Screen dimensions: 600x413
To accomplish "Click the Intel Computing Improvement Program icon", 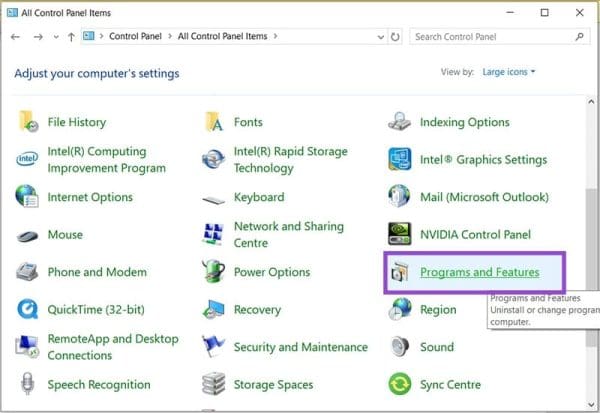I will pyautogui.click(x=27, y=159).
